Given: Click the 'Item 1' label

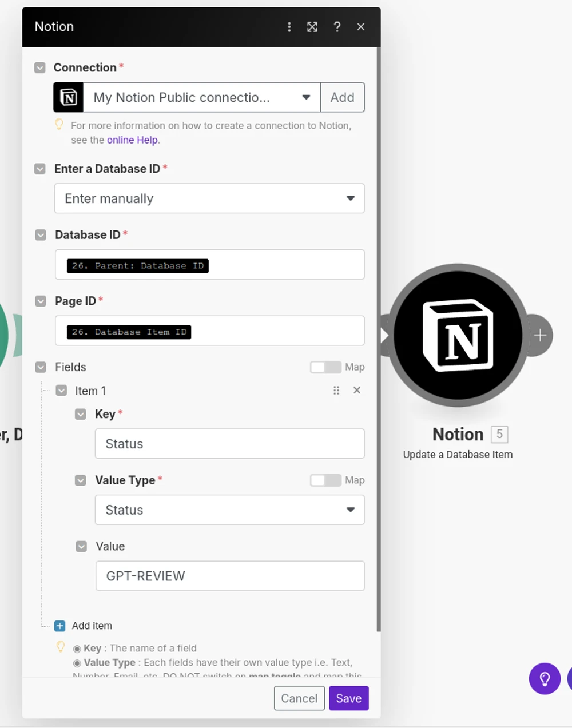Looking at the screenshot, I should [90, 391].
